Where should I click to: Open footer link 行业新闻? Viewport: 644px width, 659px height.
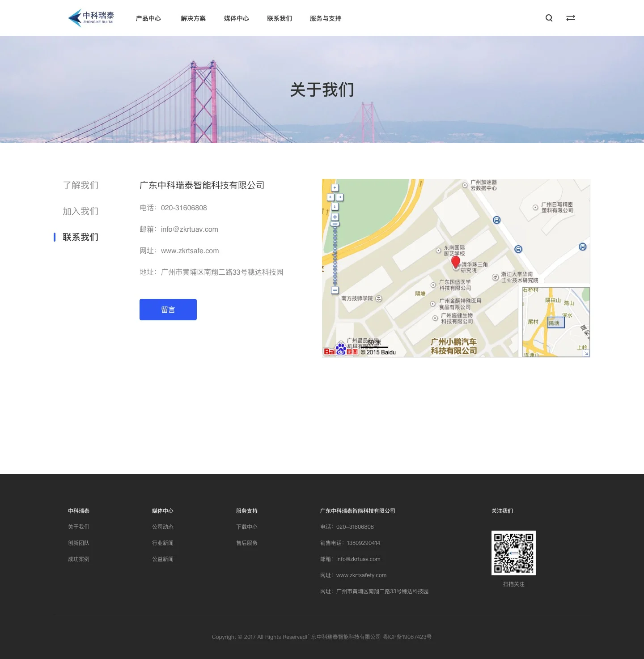coord(163,543)
